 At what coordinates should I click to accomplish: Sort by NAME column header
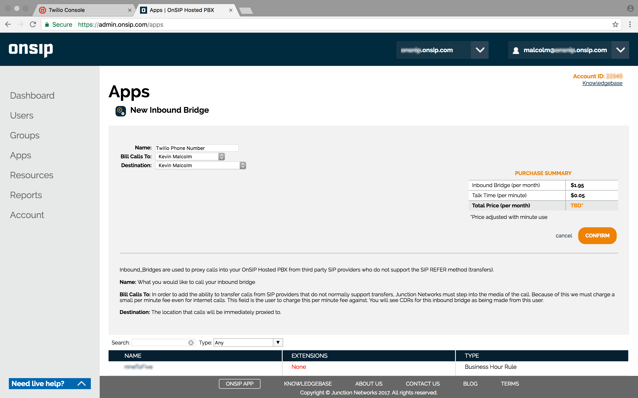point(195,356)
